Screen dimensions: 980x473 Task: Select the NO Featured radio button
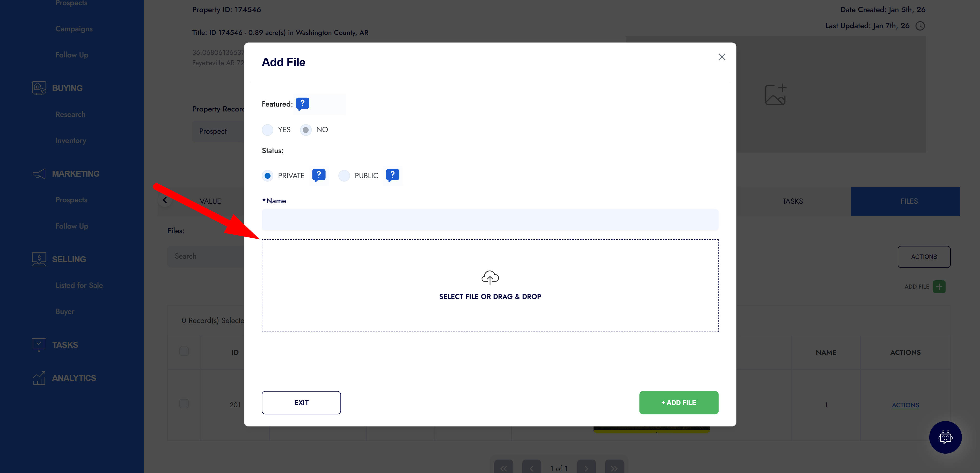point(305,130)
